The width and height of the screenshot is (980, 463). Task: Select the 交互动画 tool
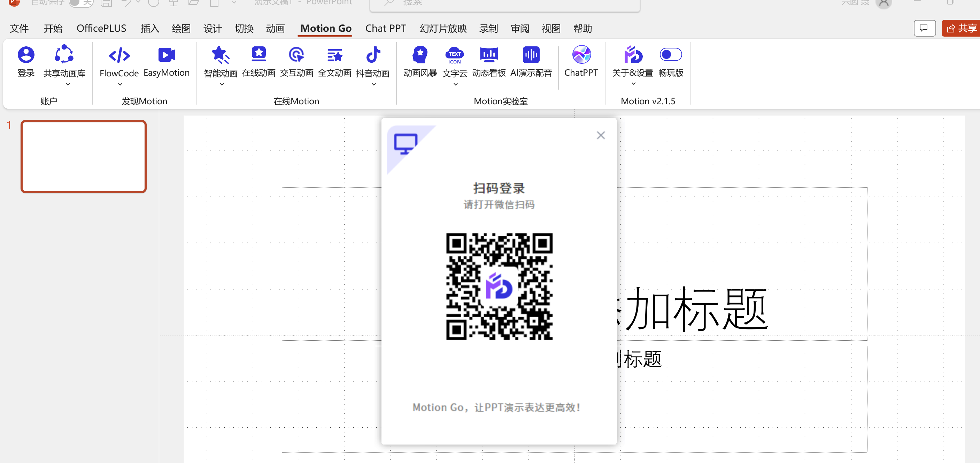coord(296,55)
